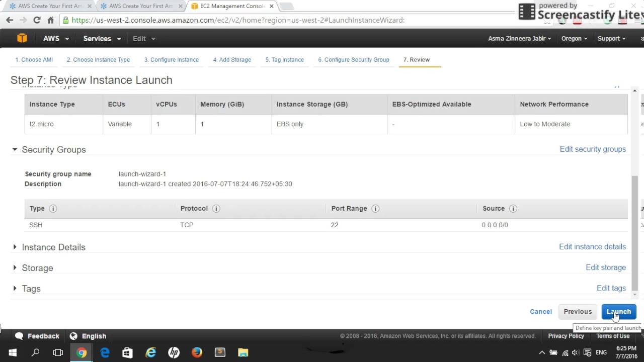The width and height of the screenshot is (644, 362).
Task: Click Edit storage link
Action: pyautogui.click(x=606, y=267)
